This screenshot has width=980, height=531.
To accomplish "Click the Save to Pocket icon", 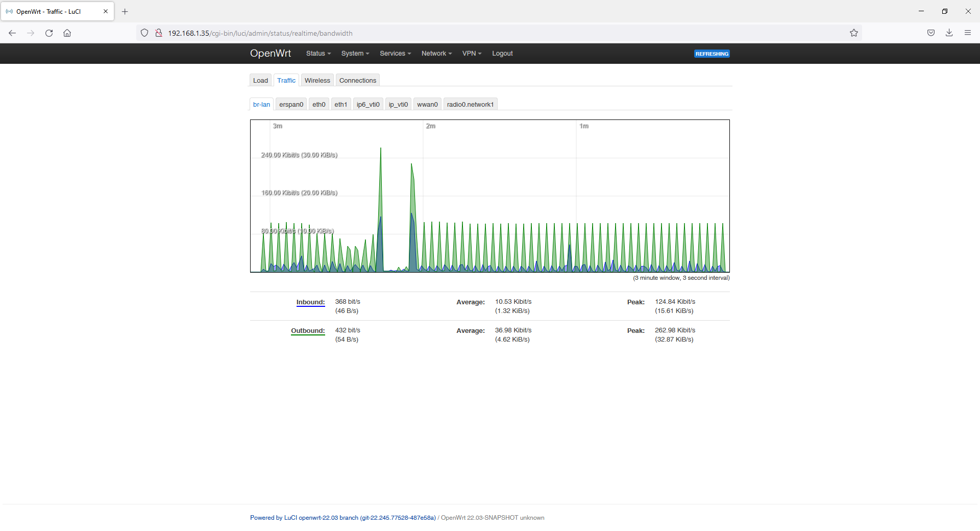I will tap(930, 33).
